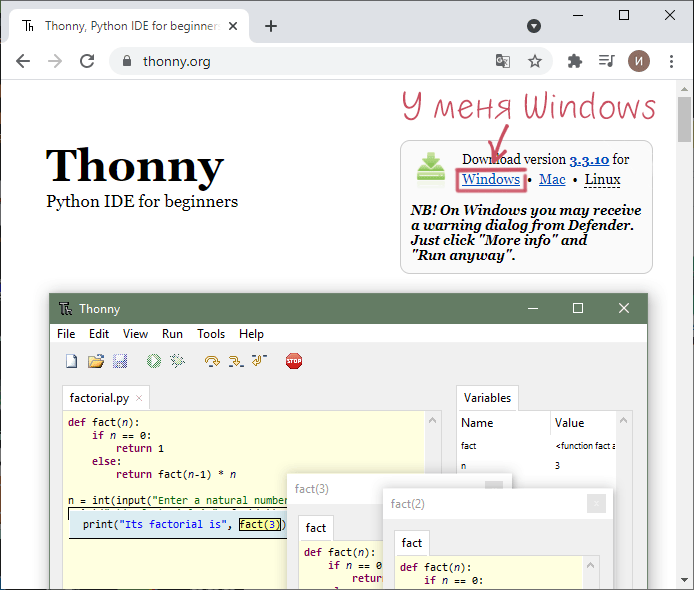Bookmark this page with the star

coord(535,61)
